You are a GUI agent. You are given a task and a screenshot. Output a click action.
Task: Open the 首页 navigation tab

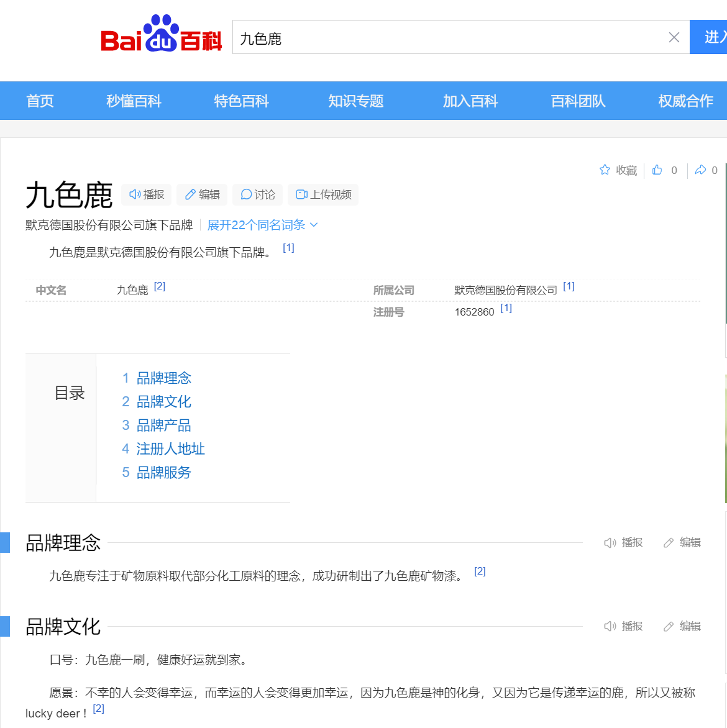click(40, 101)
